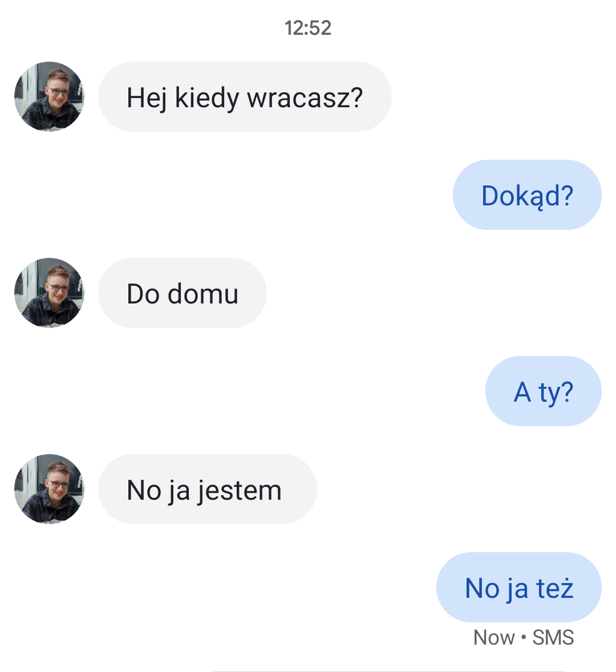The width and height of the screenshot is (616, 672).
Task: Open contact avatar beside "Hej kiedy wracasz?"
Action: pos(49,96)
